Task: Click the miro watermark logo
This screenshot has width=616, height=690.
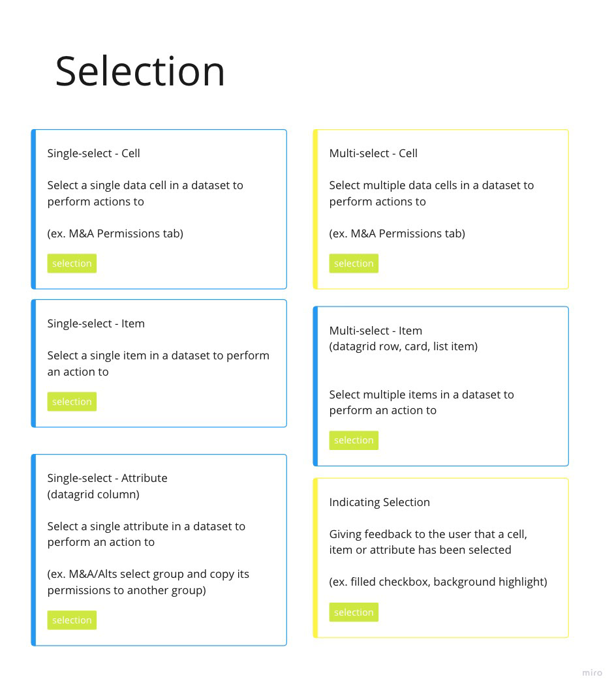Action: pyautogui.click(x=592, y=672)
